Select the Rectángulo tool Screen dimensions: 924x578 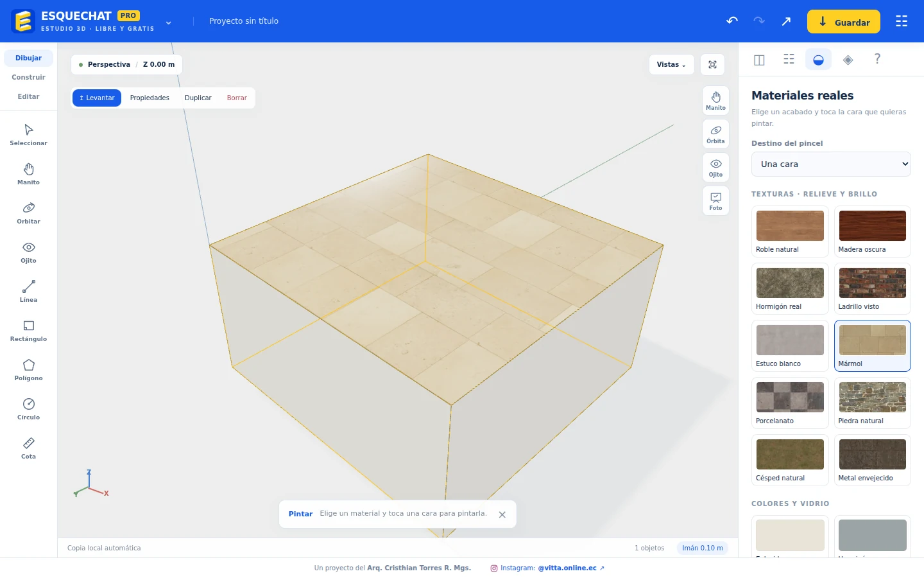(28, 331)
